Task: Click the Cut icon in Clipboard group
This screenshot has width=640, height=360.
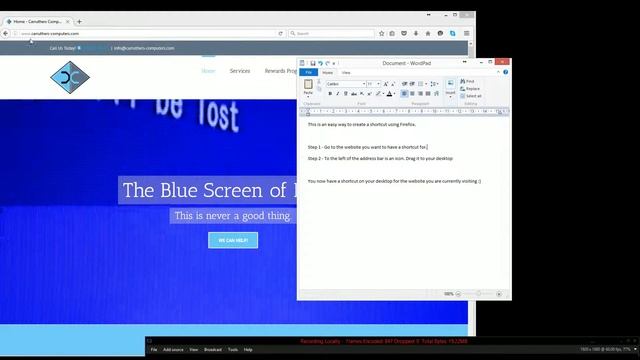Action: pos(319,82)
